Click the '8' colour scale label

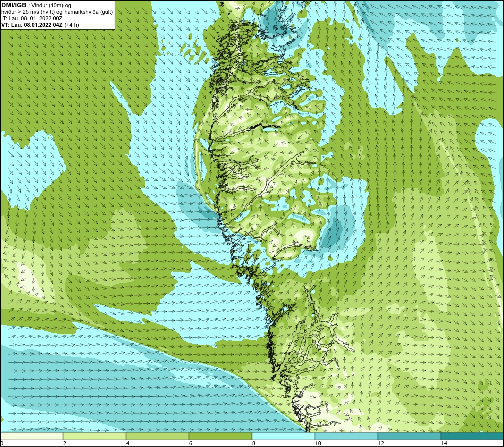[x=254, y=444]
